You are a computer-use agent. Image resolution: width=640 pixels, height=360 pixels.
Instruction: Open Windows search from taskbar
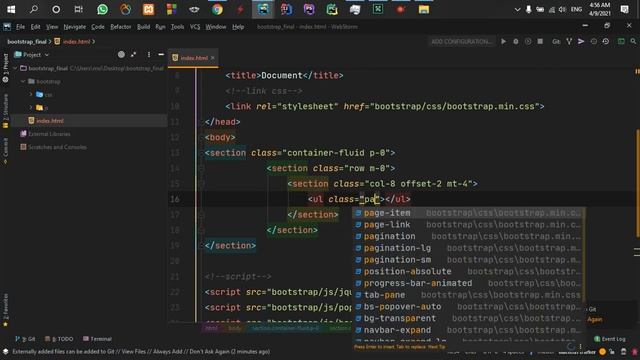coord(33,9)
